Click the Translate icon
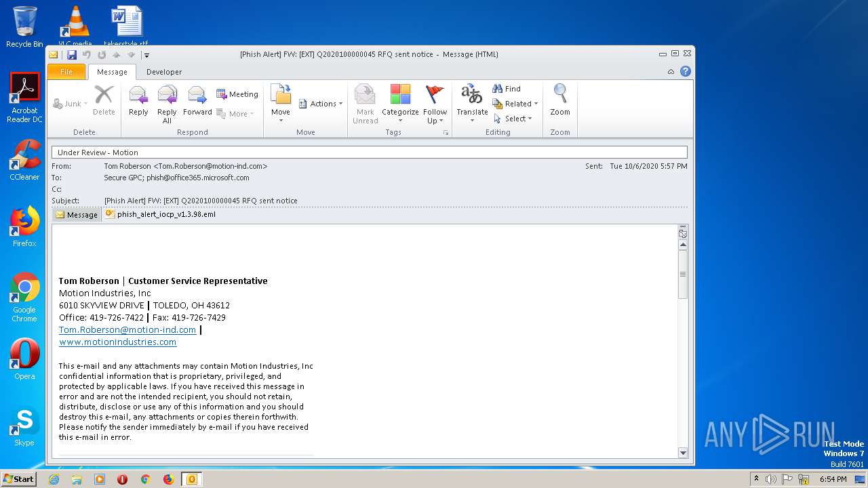This screenshot has width=868, height=488. point(472,95)
